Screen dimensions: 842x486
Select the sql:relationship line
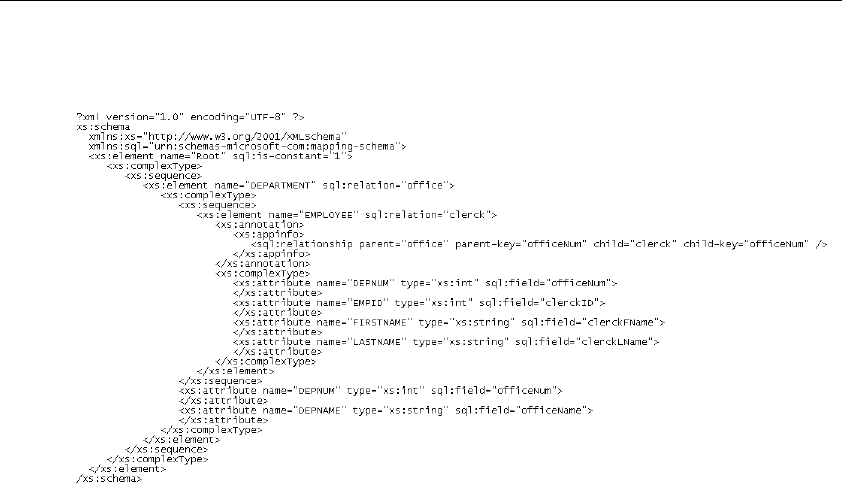539,244
